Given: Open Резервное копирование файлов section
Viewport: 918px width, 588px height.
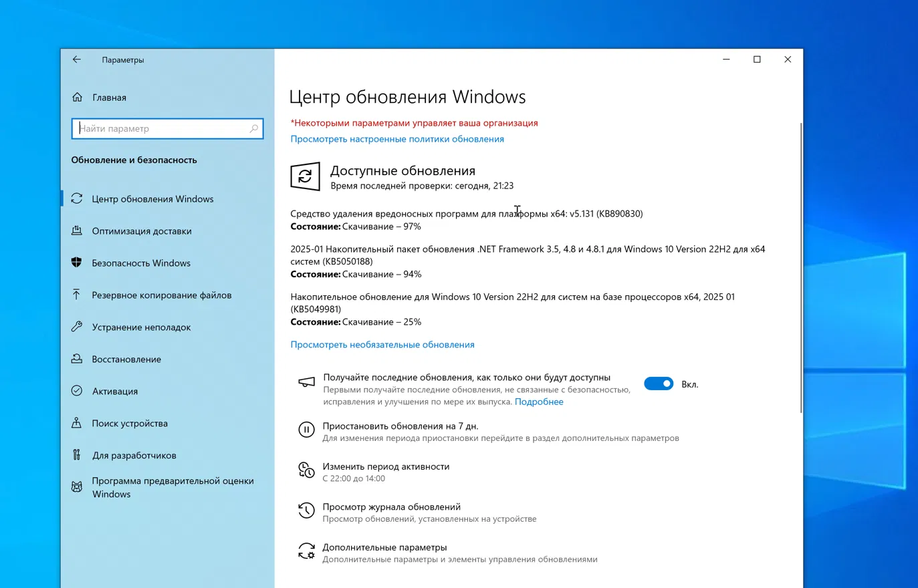Looking at the screenshot, I should (x=162, y=295).
